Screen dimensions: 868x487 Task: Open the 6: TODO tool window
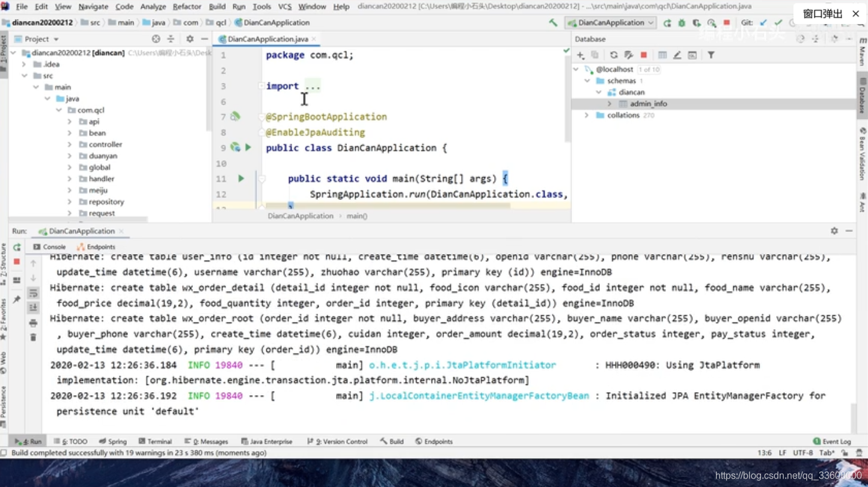point(70,441)
